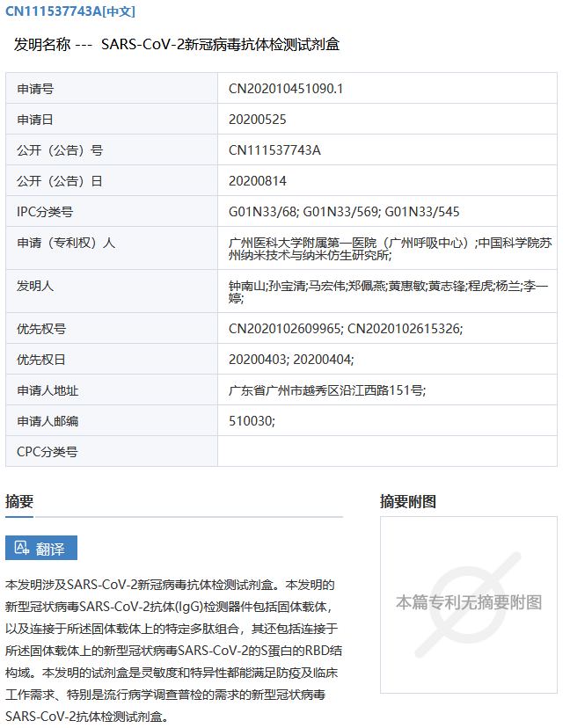This screenshot has height=728, width=570.
Task: Click the empty CPC分类号 value cell
Action: pyautogui.click(x=387, y=451)
